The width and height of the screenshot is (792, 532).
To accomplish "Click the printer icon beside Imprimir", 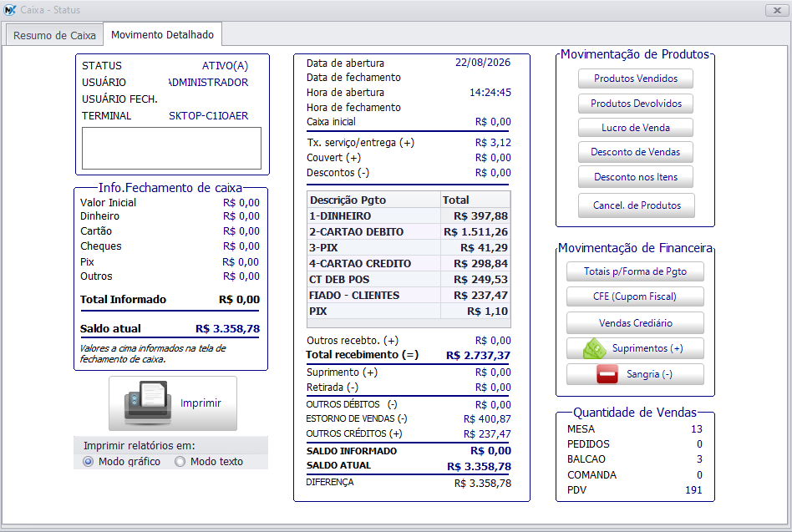I will 146,403.
